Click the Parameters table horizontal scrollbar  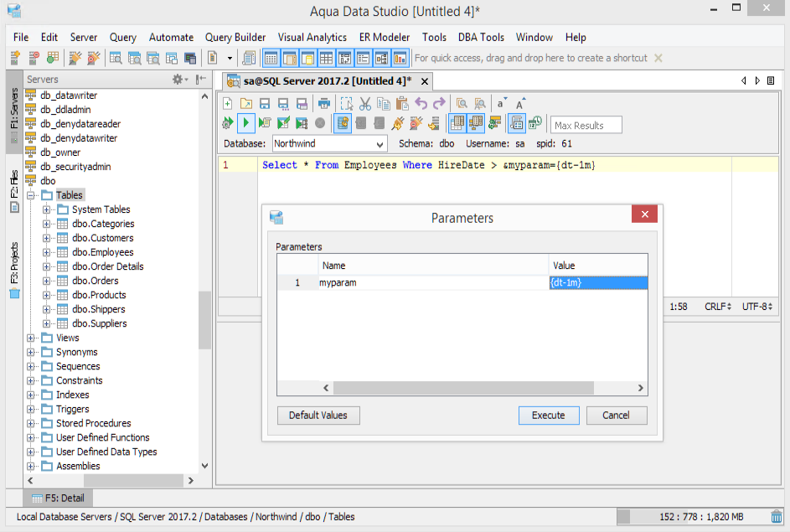pyautogui.click(x=463, y=388)
